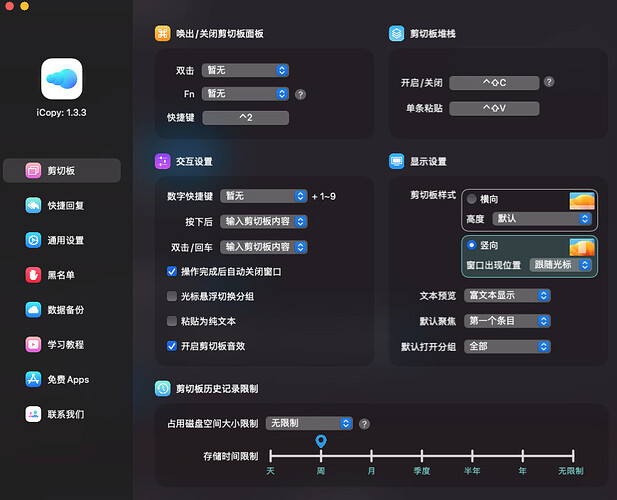617x500 pixels.
Task: Select the 竖向 clipboard style radio
Action: (471, 245)
